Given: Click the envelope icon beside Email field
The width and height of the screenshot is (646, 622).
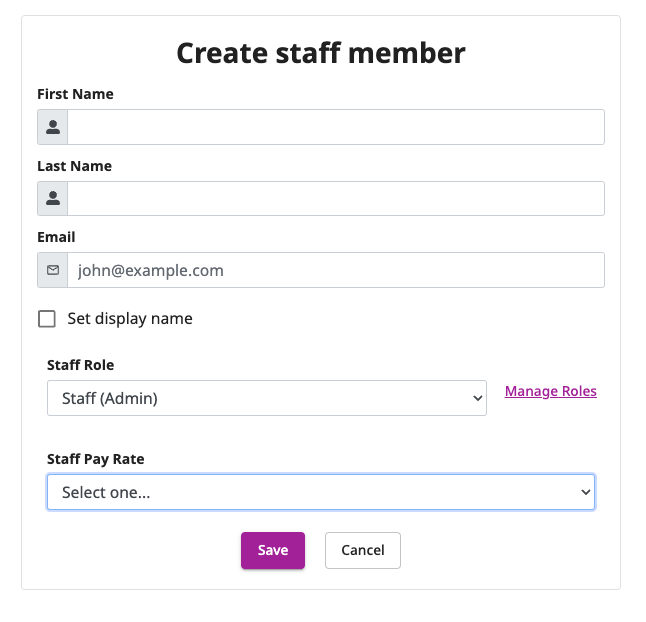Looking at the screenshot, I should [x=53, y=270].
